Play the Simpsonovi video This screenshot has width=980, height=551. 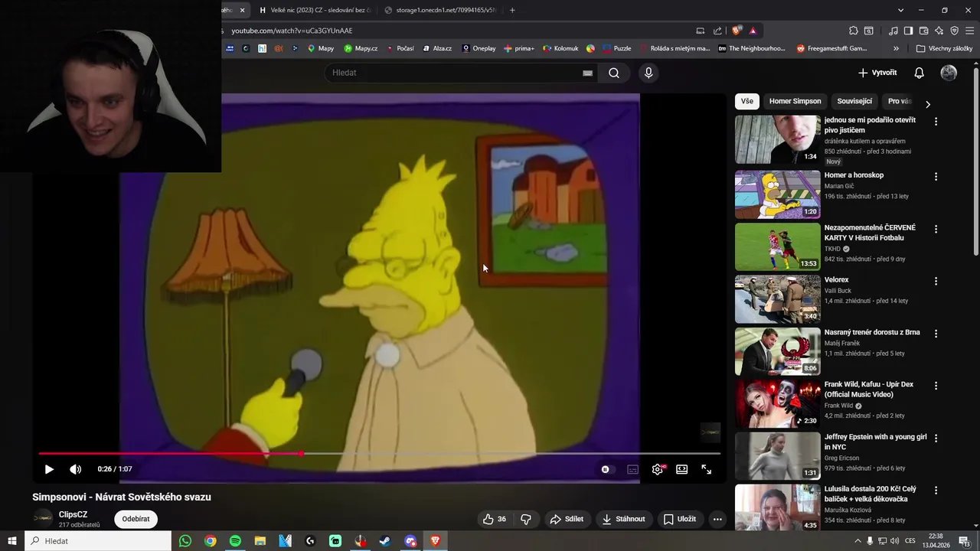49,469
